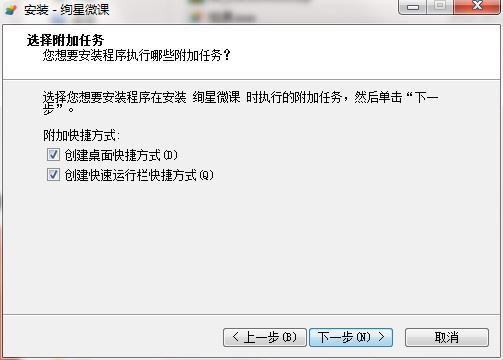Click the greyed-out maximize window icon
Screen dimensions: 503x360
pyautogui.click(x=440, y=6)
